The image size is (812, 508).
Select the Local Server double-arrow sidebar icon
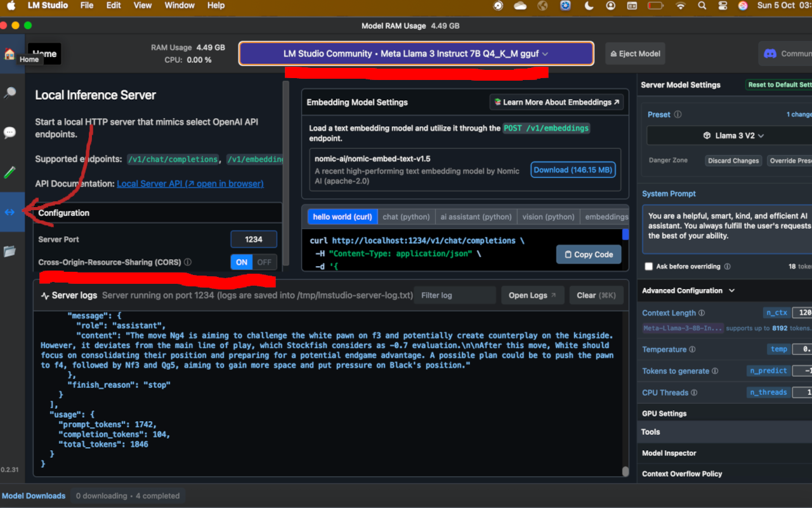click(x=10, y=211)
